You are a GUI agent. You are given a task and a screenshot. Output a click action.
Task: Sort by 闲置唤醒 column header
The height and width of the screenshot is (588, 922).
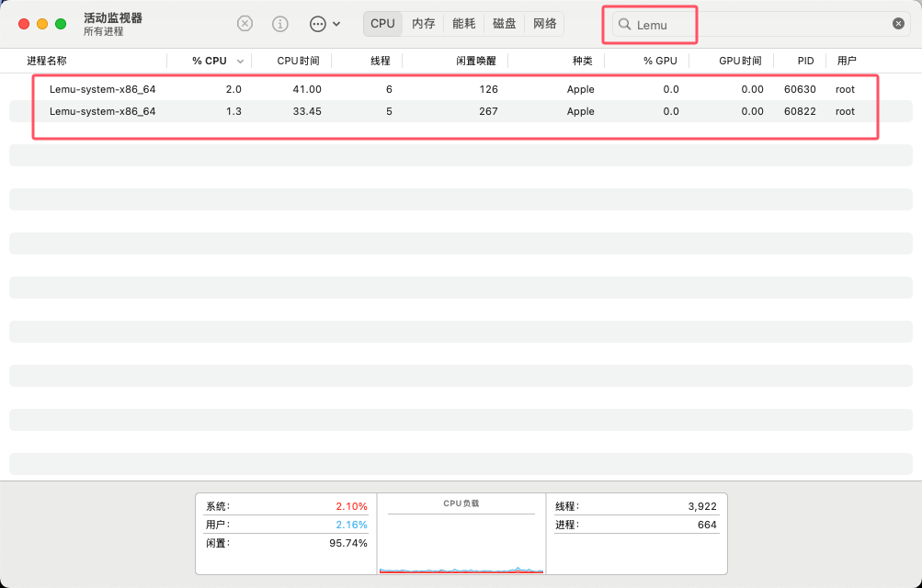[x=475, y=61]
